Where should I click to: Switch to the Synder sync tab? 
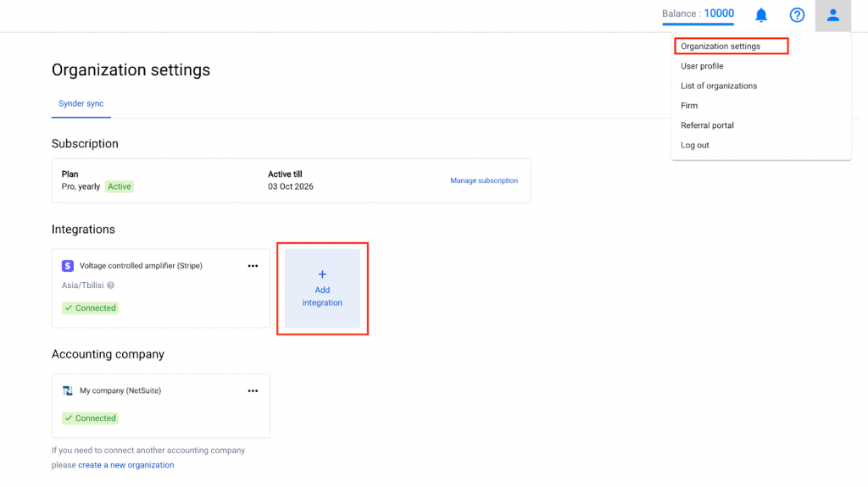81,103
